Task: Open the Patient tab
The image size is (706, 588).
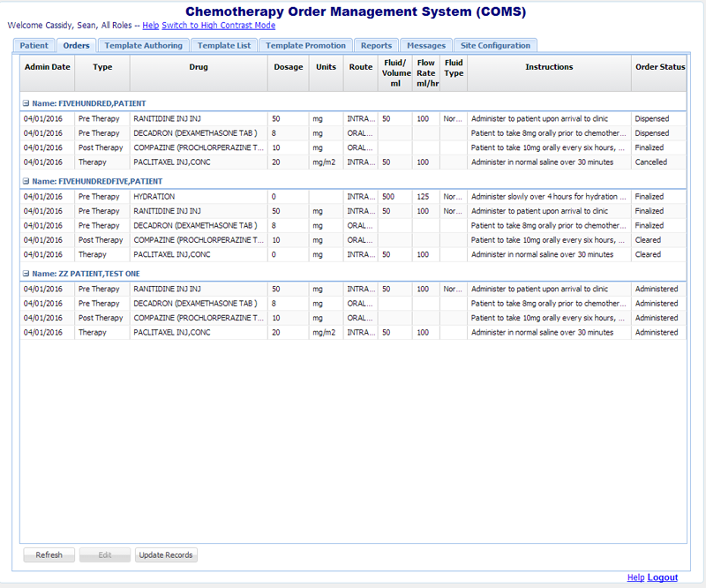Action: (x=34, y=46)
